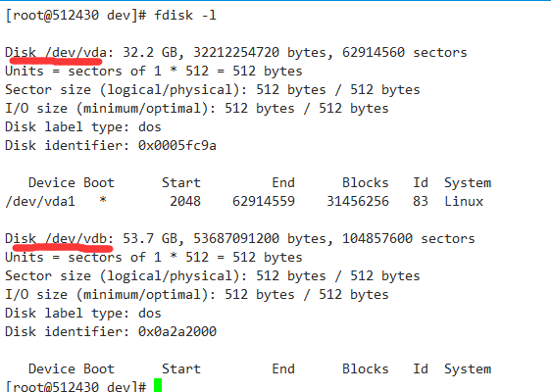Viewport: 551px width, 392px height.
Task: Click the underlined 'Disk /dev/vdb' heading
Action: click(x=56, y=239)
